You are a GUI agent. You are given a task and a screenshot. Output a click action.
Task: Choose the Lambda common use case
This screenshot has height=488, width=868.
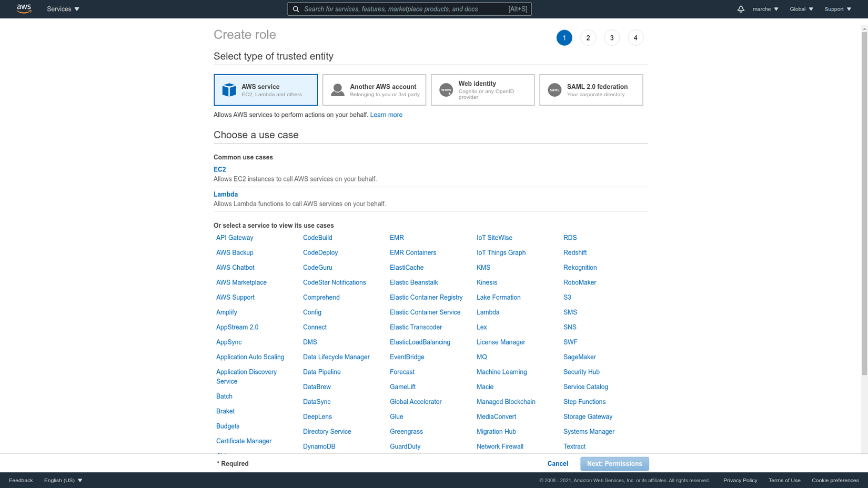226,194
